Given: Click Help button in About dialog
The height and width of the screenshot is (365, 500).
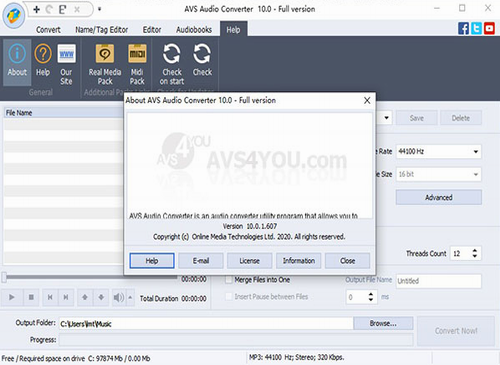Looking at the screenshot, I should tap(152, 261).
